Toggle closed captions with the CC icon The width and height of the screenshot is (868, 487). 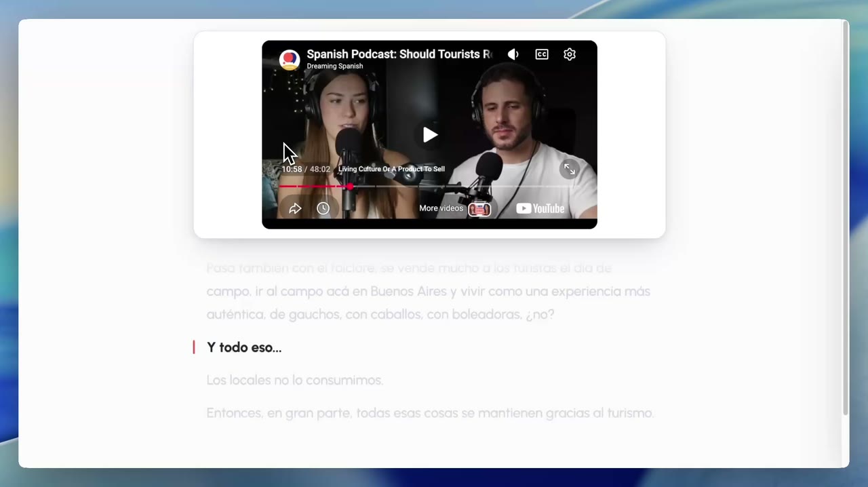(x=542, y=54)
